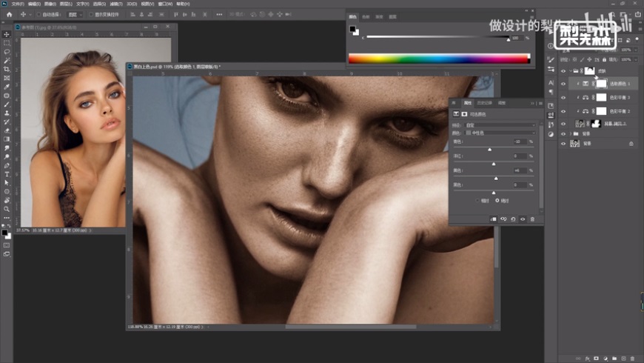Click the 青色 (Cyan) value field
644x363 pixels.
coord(518,141)
